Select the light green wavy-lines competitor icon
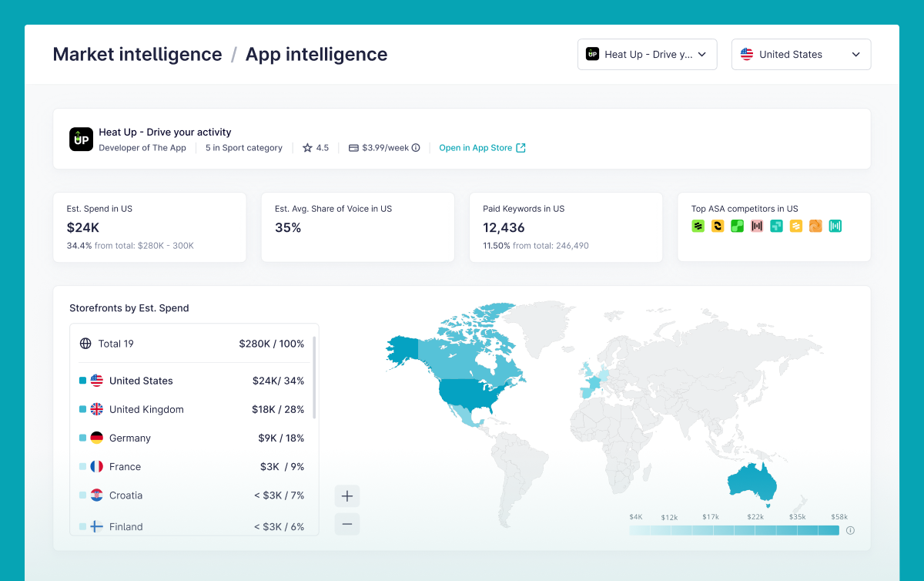 pyautogui.click(x=698, y=226)
